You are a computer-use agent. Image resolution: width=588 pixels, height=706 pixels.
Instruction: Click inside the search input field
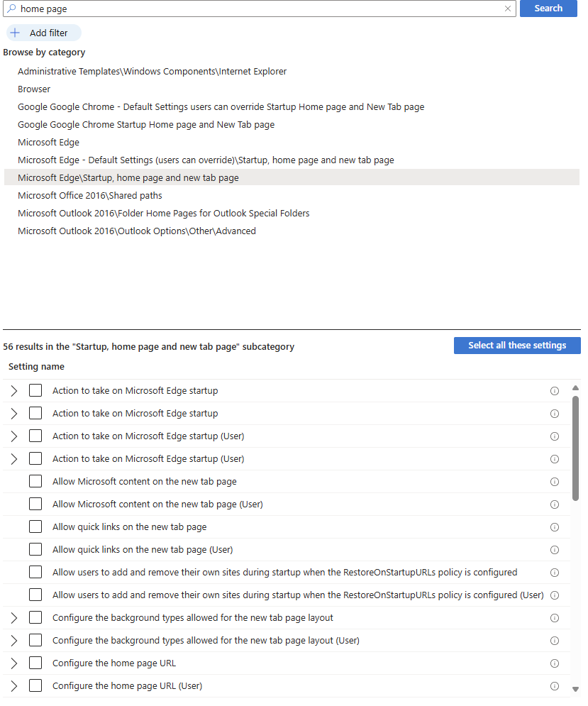coord(213,9)
